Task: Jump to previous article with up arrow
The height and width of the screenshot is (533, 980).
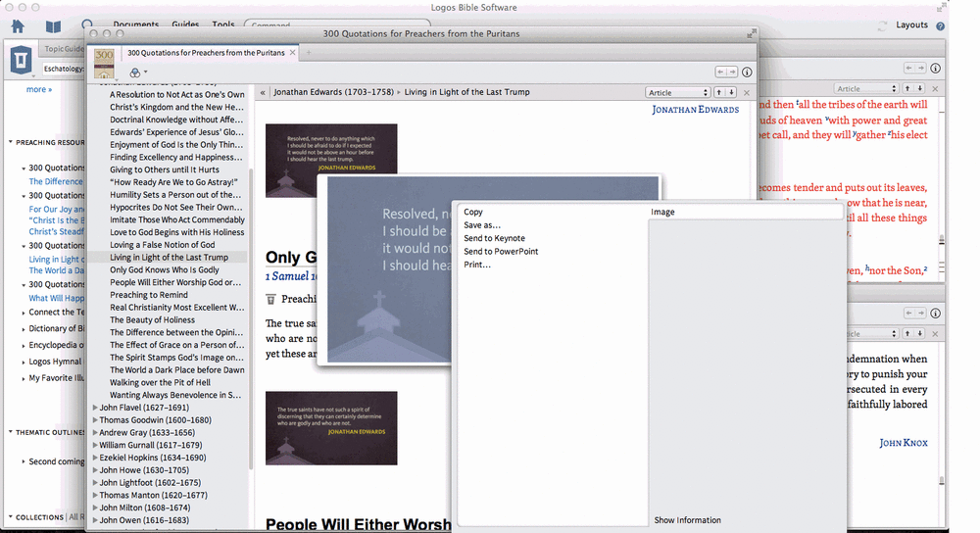Action: pyautogui.click(x=718, y=92)
